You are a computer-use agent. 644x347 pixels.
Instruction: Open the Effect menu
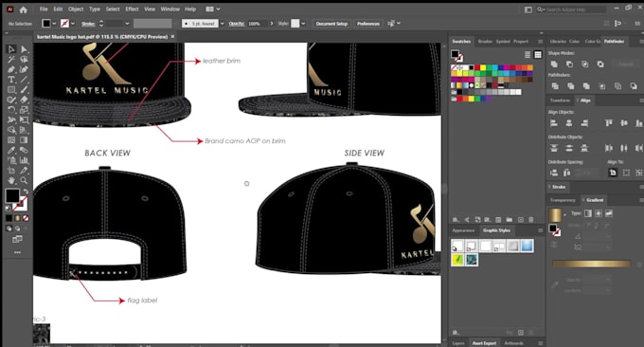tap(132, 9)
